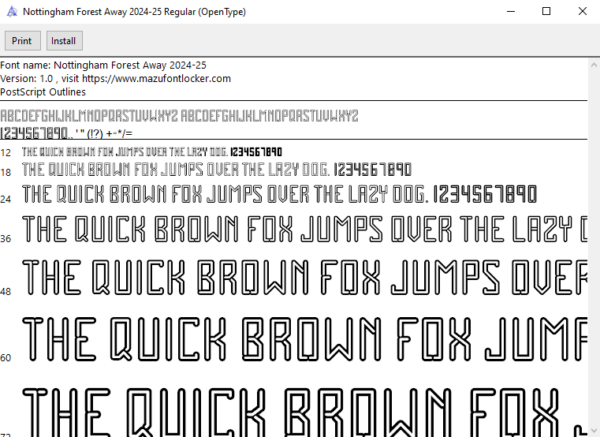Click the font viewer app icon in title bar
The width and height of the screenshot is (600, 437).
(x=12, y=11)
